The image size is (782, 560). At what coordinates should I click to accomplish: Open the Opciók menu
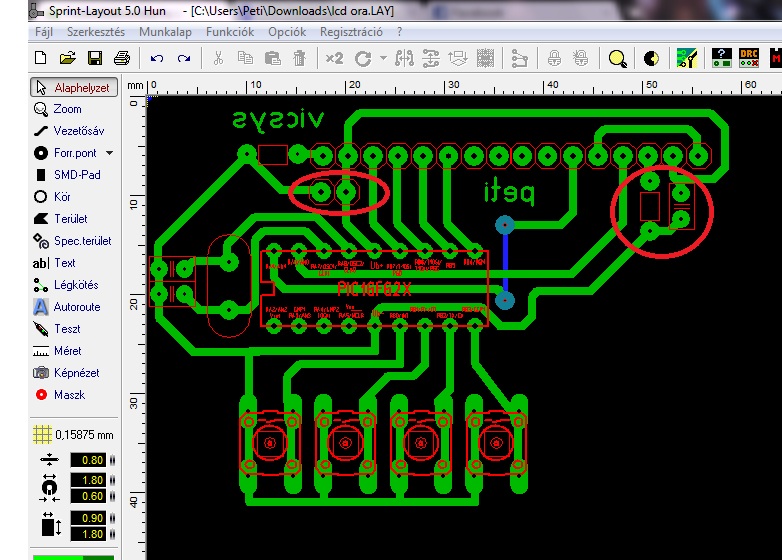pos(287,32)
